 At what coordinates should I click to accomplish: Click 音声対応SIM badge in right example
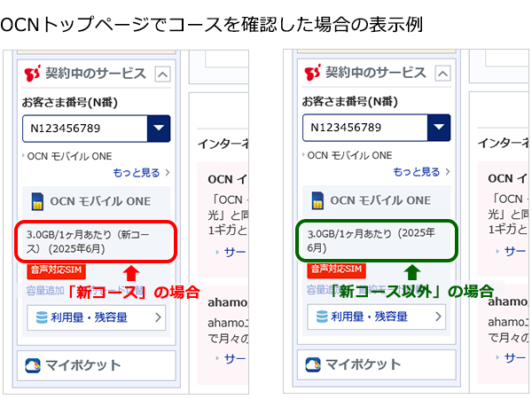pyautogui.click(x=337, y=269)
